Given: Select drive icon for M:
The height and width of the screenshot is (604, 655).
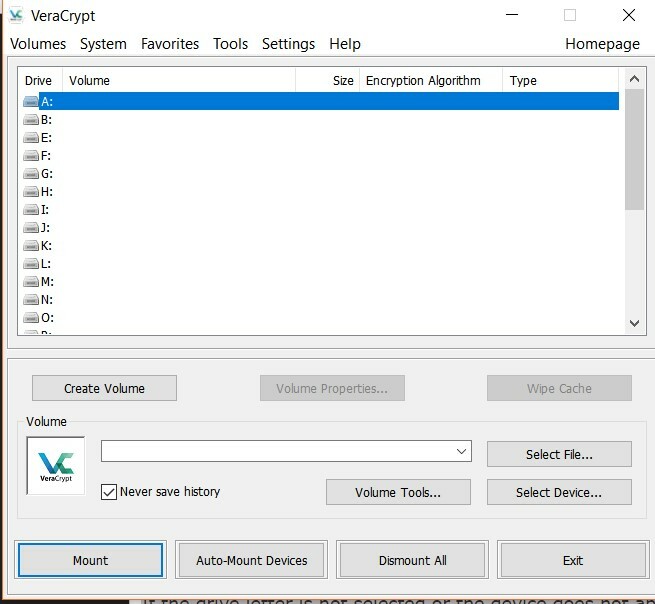Looking at the screenshot, I should click(31, 282).
